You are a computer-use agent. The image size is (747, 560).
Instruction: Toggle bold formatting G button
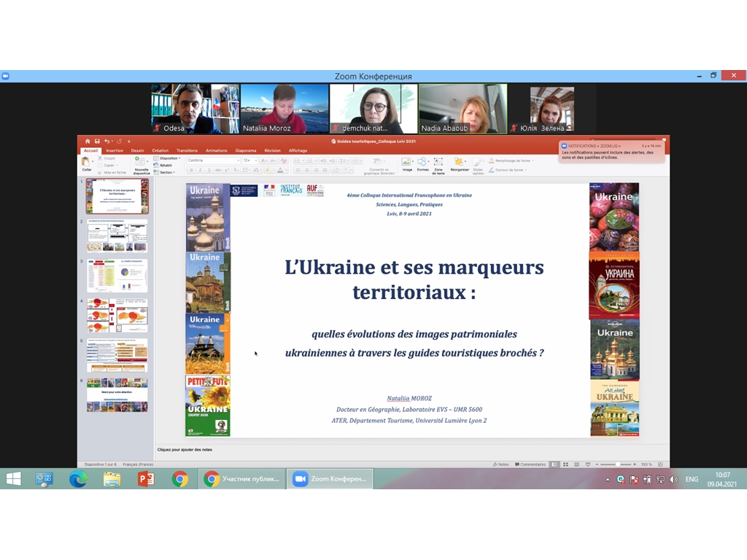pos(191,170)
